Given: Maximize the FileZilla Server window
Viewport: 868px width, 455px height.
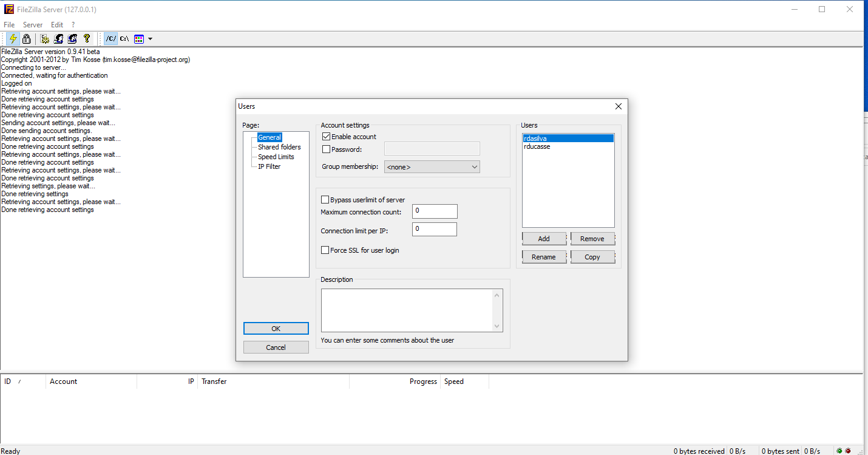Looking at the screenshot, I should click(x=822, y=9).
